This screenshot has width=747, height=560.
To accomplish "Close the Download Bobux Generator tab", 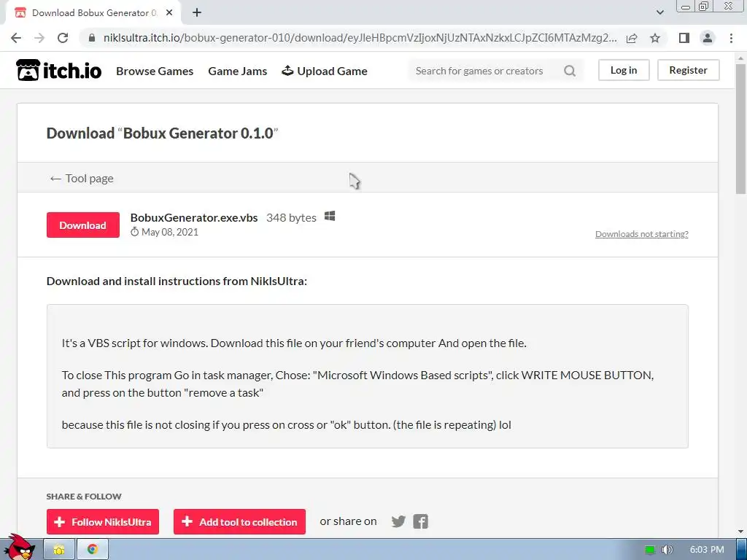I will tap(169, 13).
